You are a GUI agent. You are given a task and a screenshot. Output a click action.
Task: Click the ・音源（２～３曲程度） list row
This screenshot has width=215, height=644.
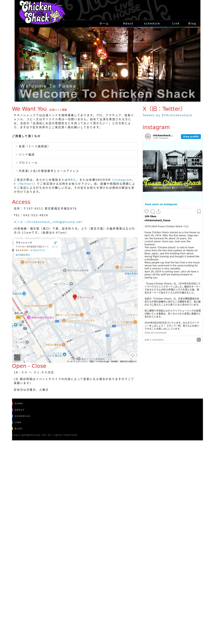(75, 146)
